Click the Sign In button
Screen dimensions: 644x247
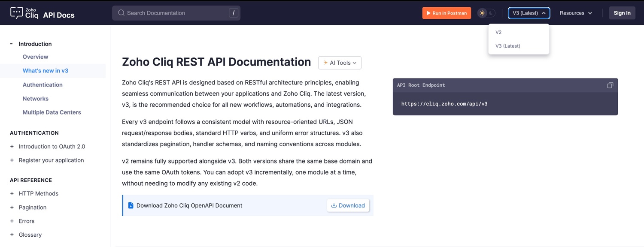(x=622, y=13)
